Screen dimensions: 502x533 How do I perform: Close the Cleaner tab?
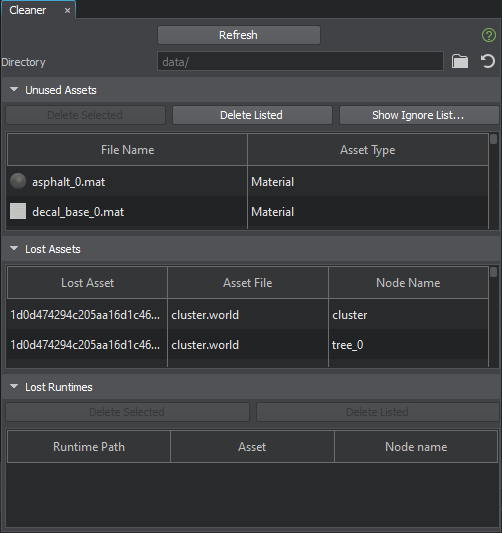click(x=67, y=11)
